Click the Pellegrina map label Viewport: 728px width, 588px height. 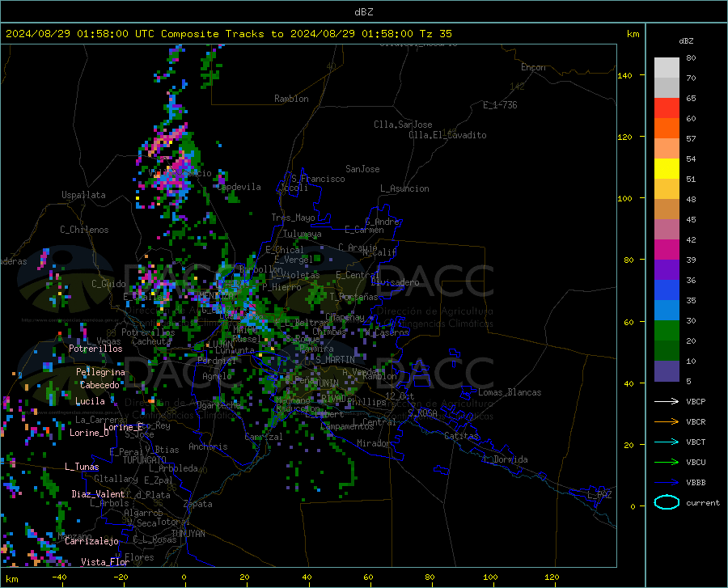[101, 372]
